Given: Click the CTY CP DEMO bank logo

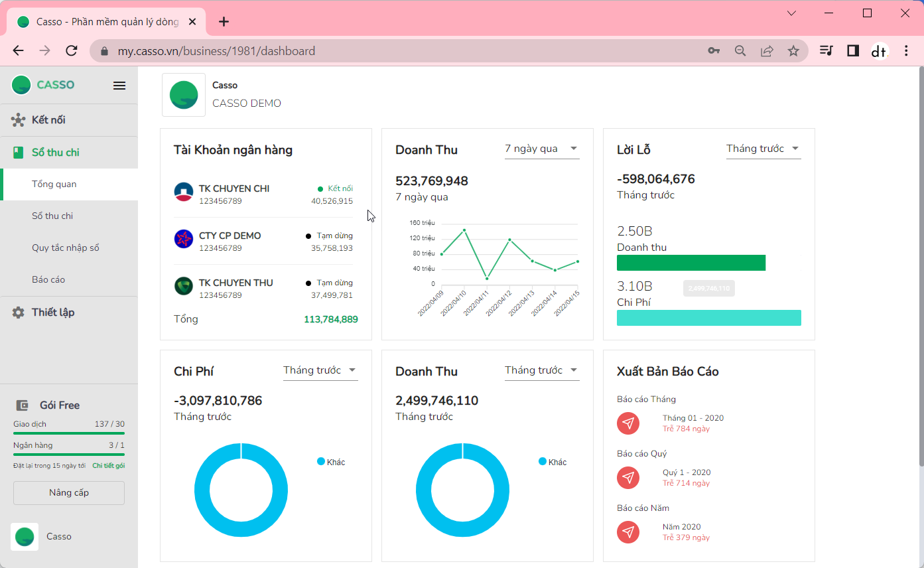Looking at the screenshot, I should [184, 239].
